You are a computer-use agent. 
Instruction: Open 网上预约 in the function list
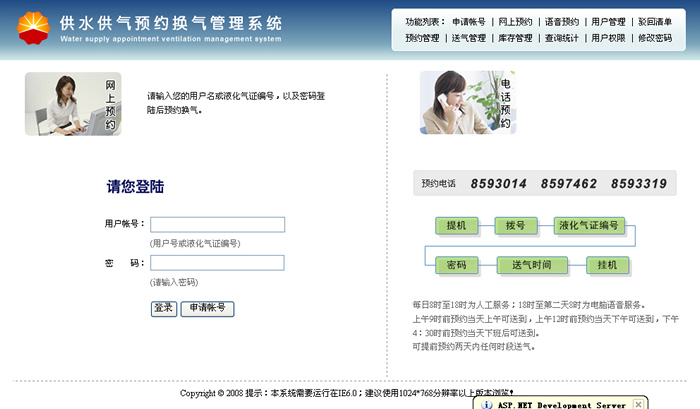[515, 21]
